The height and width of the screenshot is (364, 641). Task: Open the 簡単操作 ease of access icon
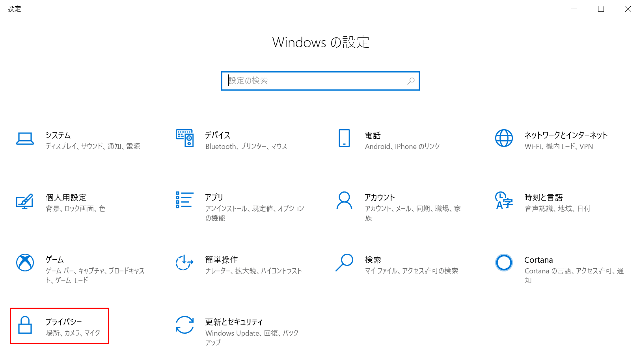tap(184, 263)
